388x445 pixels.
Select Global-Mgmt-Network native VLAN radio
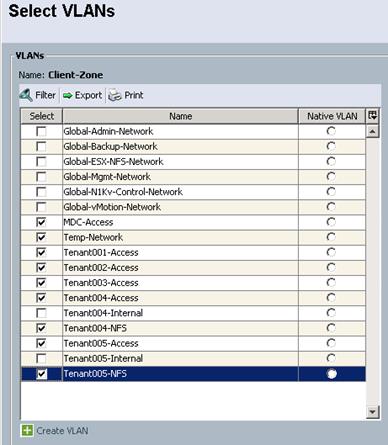point(331,177)
